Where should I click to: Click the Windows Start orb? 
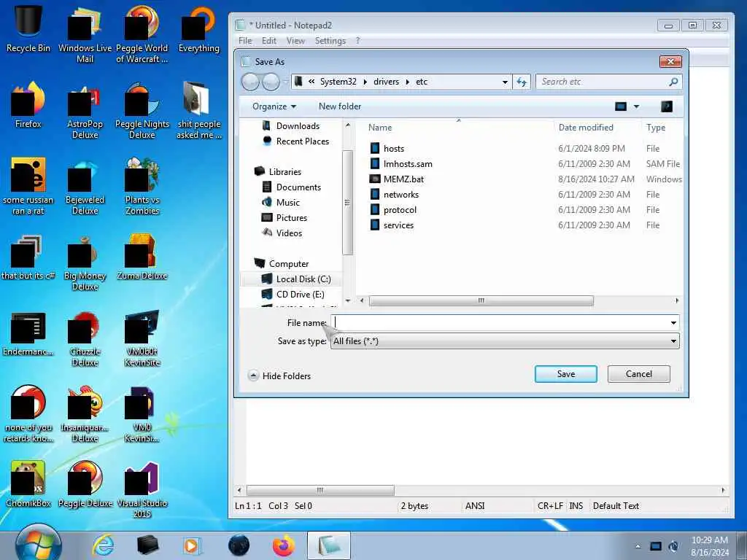pos(38,545)
